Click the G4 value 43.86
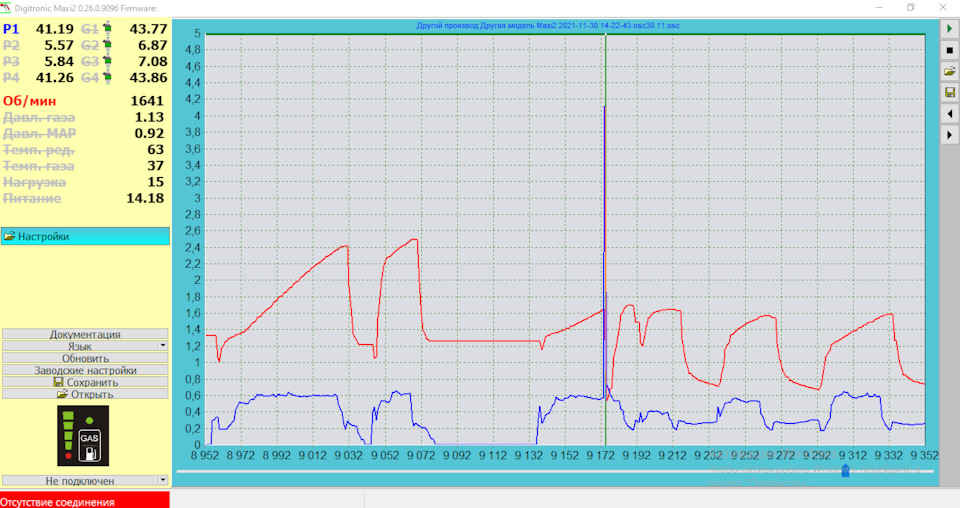This screenshot has height=508, width=960. tap(148, 78)
